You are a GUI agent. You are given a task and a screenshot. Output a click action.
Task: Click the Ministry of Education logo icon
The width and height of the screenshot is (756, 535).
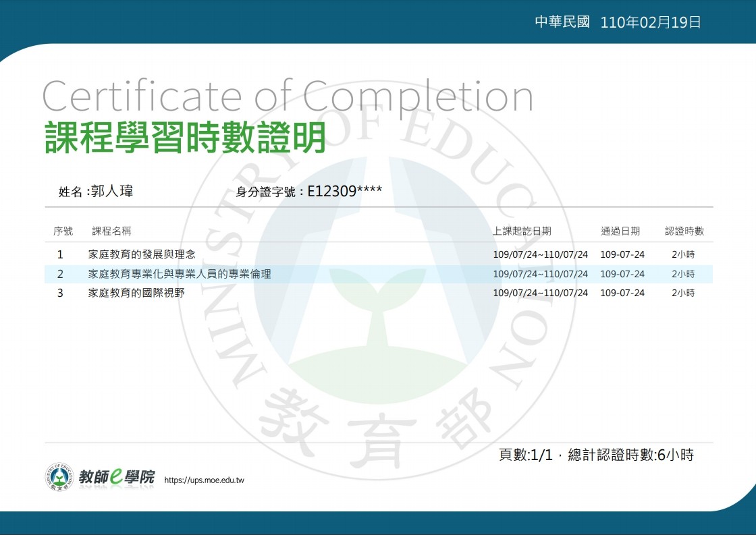59,477
